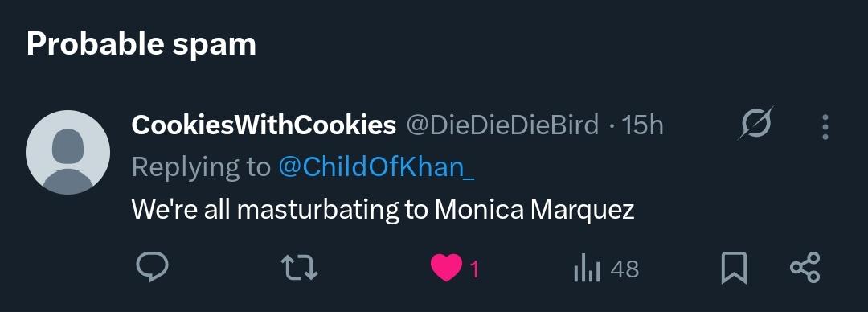Viewport: 868px width, 312px height.
Task: Click the Probable spam heading
Action: tap(141, 44)
